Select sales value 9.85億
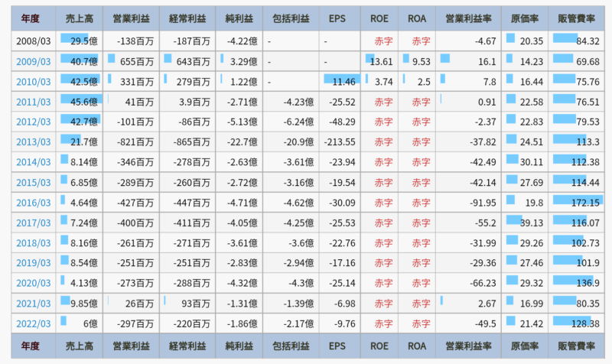The image size is (612, 364). click(84, 304)
